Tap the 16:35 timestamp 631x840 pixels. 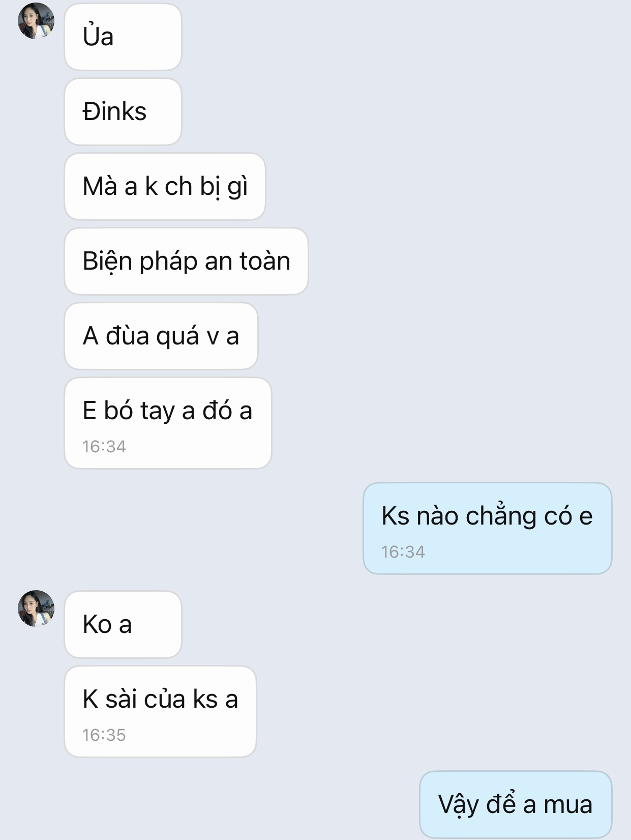104,735
